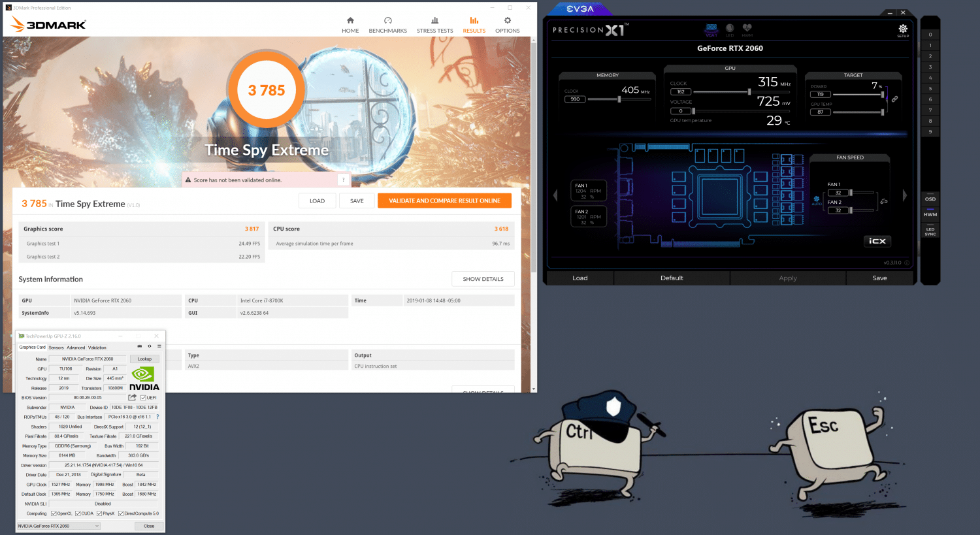Click the Bus Interface question mark in GPU-Z
980x535 pixels.
pos(157,417)
